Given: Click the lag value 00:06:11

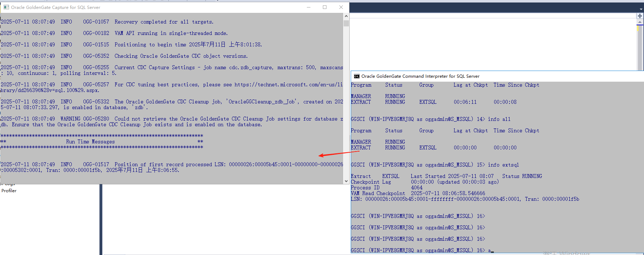Looking at the screenshot, I should pos(465,102).
